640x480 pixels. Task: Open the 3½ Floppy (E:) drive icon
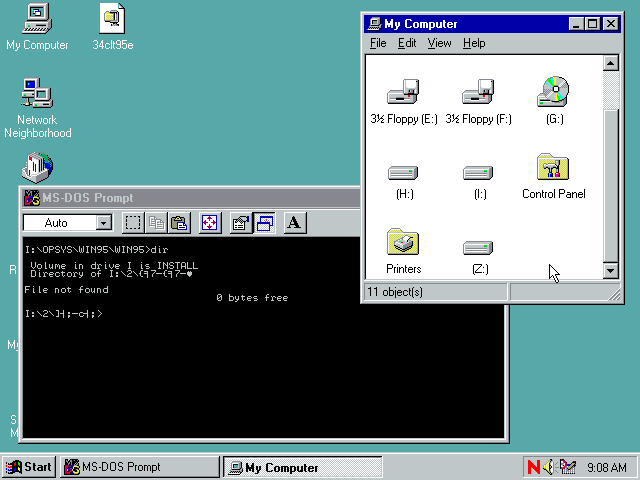pyautogui.click(x=403, y=91)
